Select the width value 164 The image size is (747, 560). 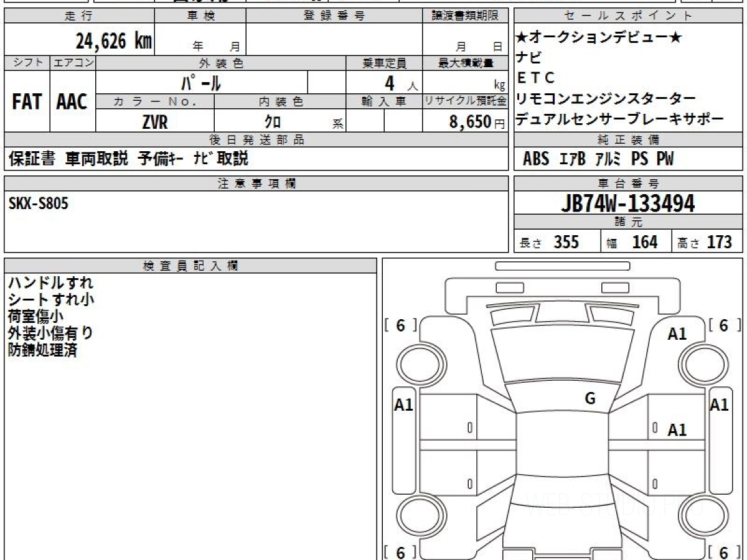point(644,242)
